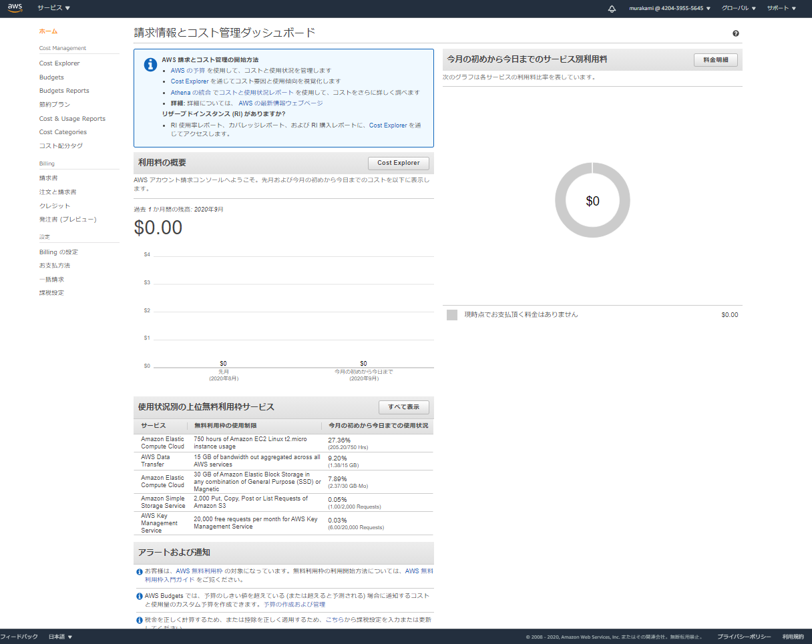The image size is (812, 644).
Task: Open お支払方法 in the sidebar
Action: click(55, 266)
